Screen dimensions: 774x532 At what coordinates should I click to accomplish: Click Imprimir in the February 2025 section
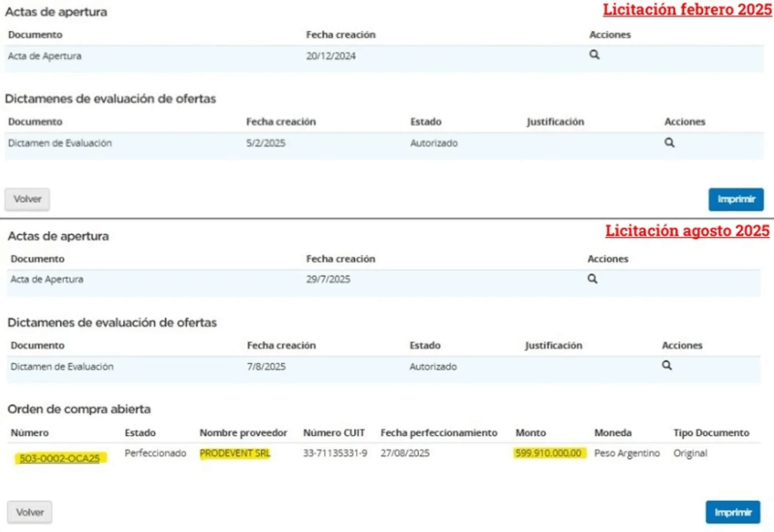click(x=735, y=199)
